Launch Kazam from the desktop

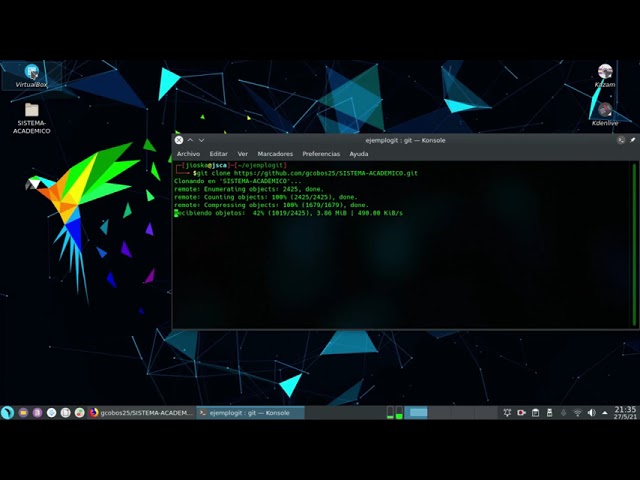coord(605,76)
